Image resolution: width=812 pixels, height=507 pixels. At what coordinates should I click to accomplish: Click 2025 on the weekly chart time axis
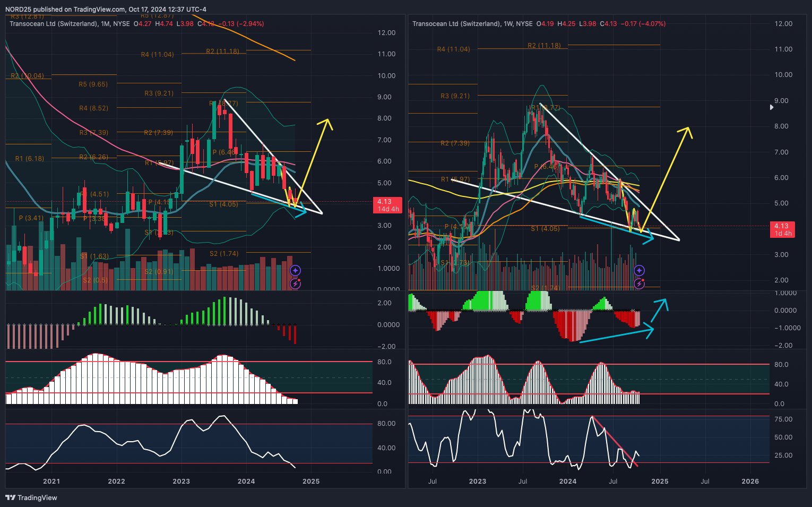(x=660, y=482)
